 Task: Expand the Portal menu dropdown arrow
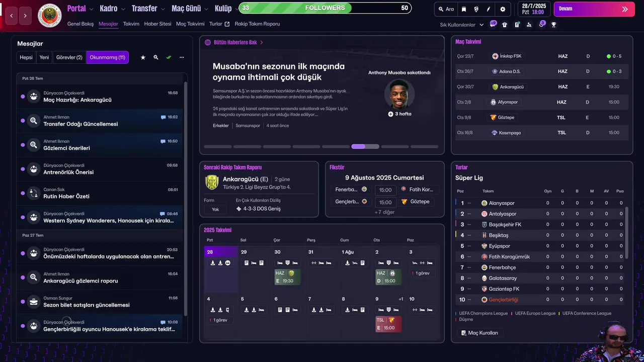click(91, 9)
